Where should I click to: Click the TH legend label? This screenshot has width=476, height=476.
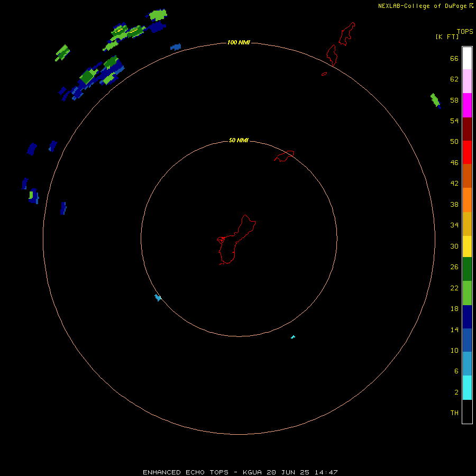coord(454,413)
